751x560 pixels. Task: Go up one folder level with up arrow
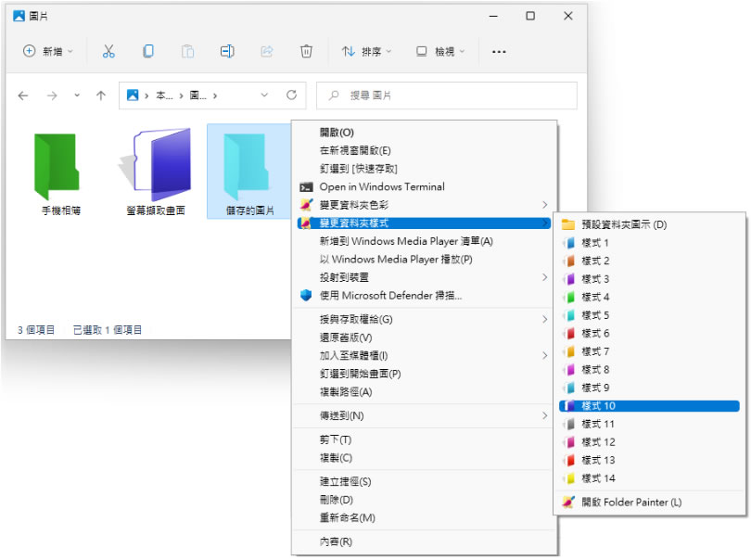click(x=101, y=95)
